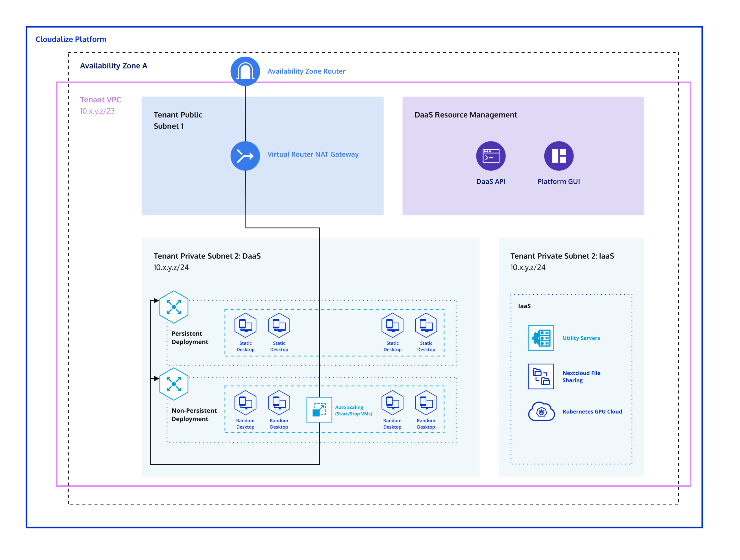The height and width of the screenshot is (560, 740).
Task: Click the 10.x.y.z/23 address text
Action: coord(97,111)
